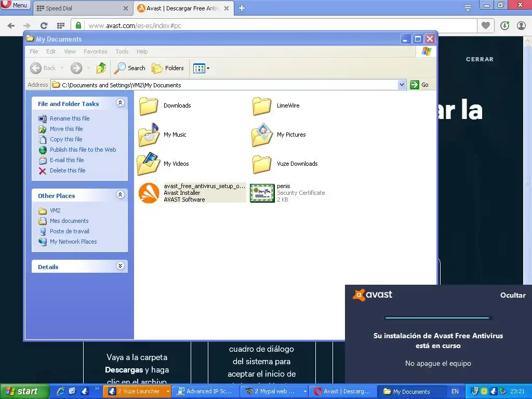Click the Explorer Forward arrow button
This screenshot has height=399, width=532.
tap(76, 68)
